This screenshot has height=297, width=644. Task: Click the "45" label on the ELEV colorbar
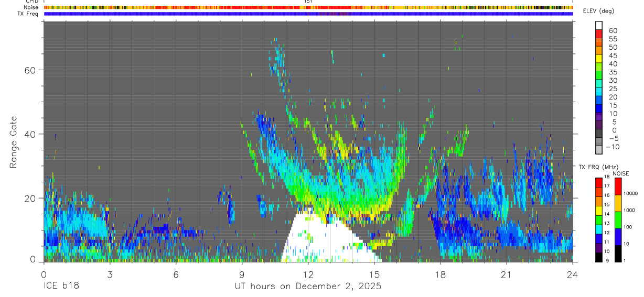pos(613,56)
